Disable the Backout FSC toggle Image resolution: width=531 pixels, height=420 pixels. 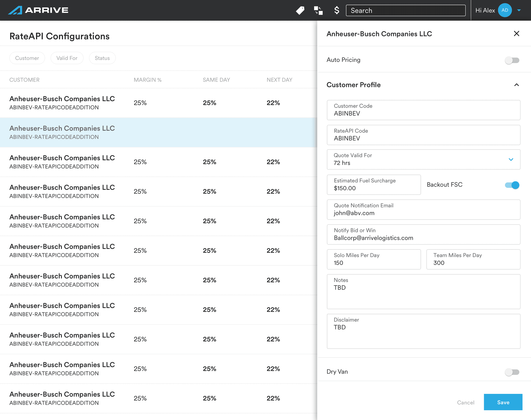pyautogui.click(x=512, y=185)
